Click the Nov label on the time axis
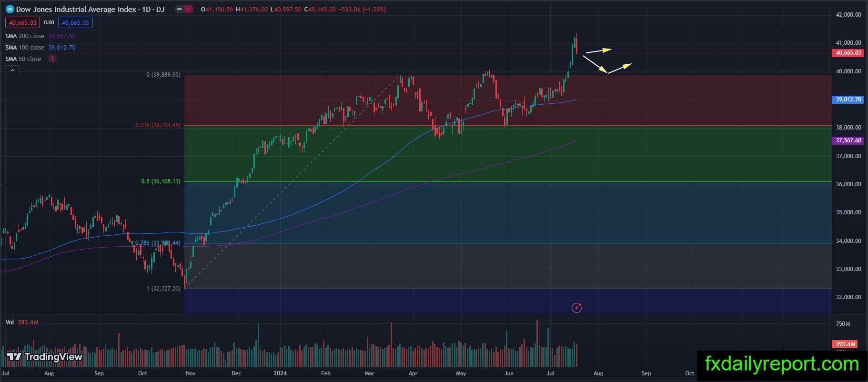The width and height of the screenshot is (868, 382). [191, 373]
